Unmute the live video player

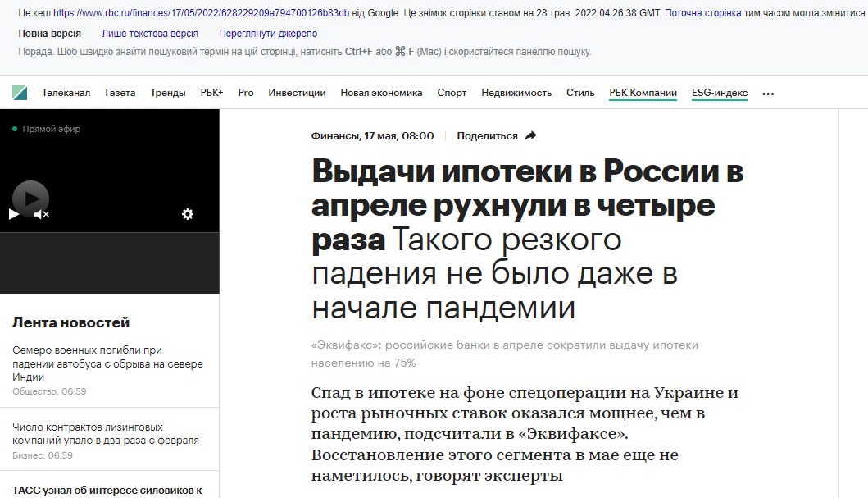pos(42,214)
